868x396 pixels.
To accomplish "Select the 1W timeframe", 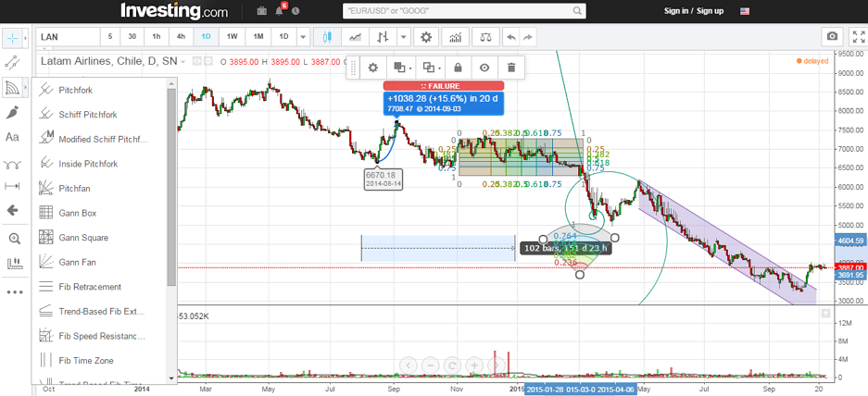I will (x=232, y=37).
